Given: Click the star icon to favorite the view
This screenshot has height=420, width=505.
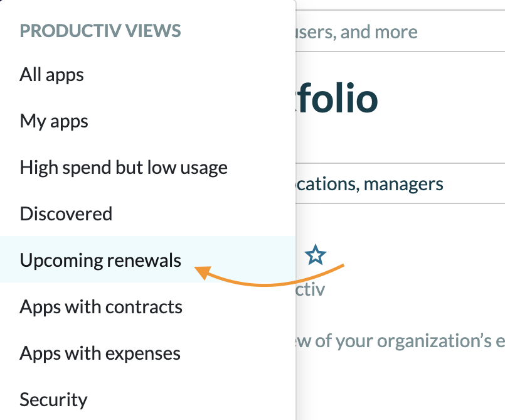Looking at the screenshot, I should [x=316, y=255].
